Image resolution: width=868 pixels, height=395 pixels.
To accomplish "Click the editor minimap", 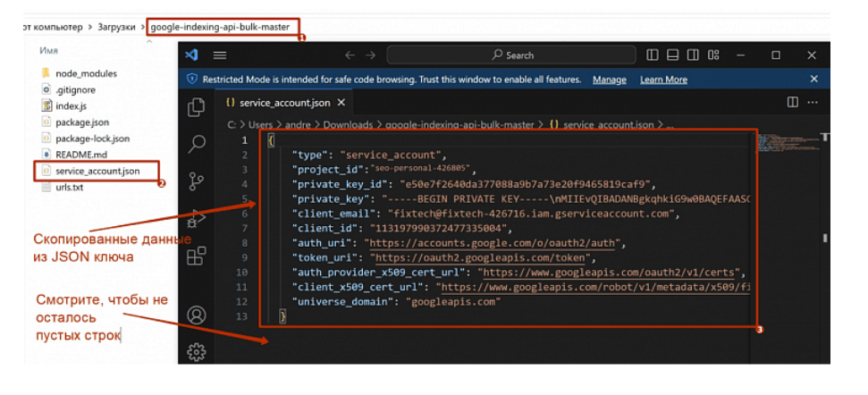I will pos(788,145).
